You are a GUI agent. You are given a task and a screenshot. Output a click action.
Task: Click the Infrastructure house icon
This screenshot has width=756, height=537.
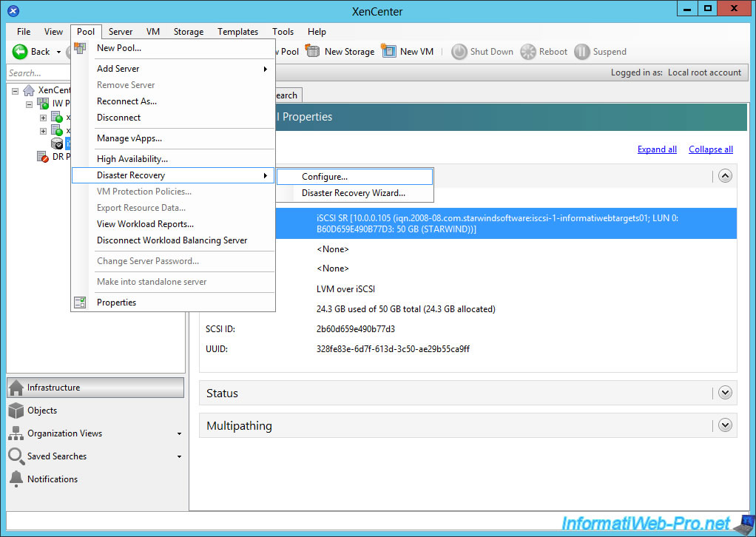click(16, 388)
